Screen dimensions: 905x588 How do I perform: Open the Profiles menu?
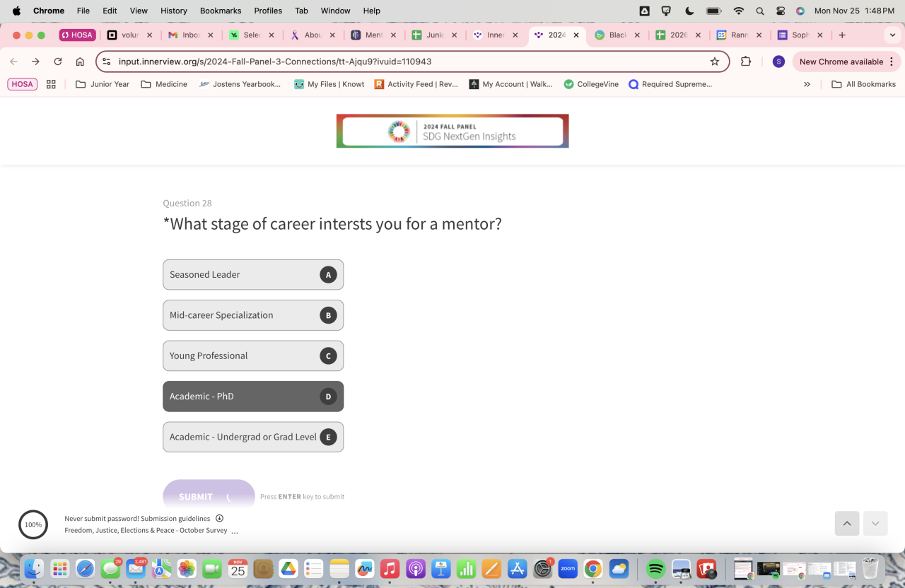(x=268, y=11)
